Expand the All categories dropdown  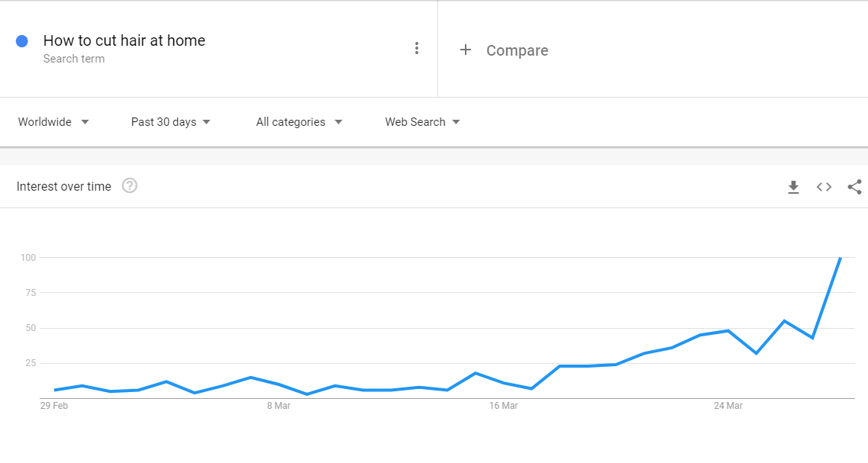[x=299, y=122]
